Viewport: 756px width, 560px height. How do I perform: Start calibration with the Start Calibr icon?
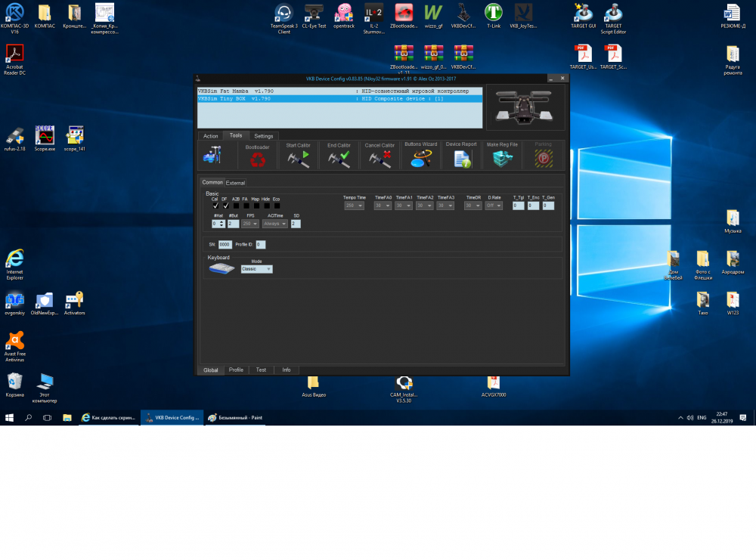pos(298,159)
